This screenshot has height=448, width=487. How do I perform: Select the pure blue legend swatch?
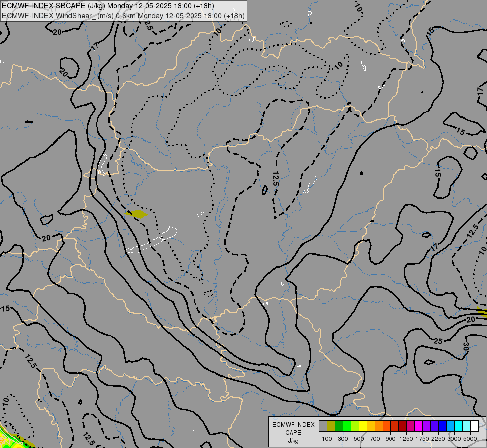pyautogui.click(x=442, y=426)
